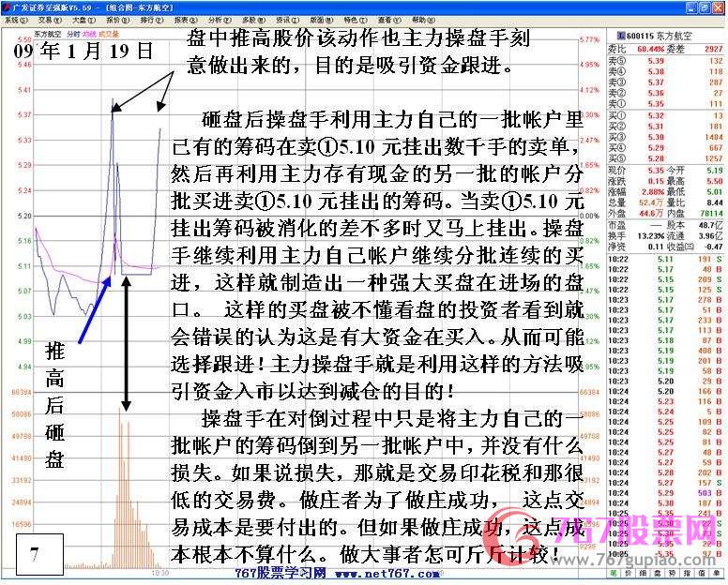Click the 买④ 5.29 order row
Screen dimensions: 728x585
tap(666, 147)
